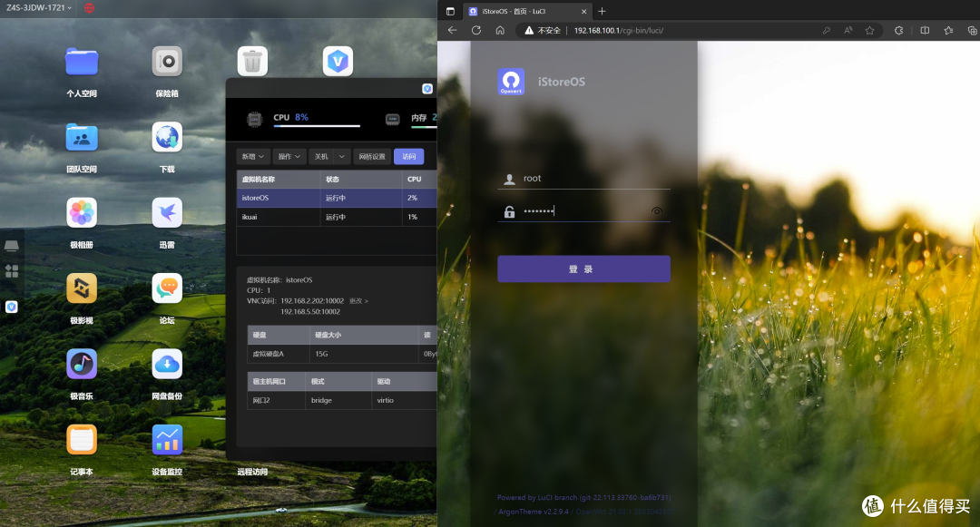Screen dimensions: 980x527
Task: Click the browser back arrow
Action: coord(453,30)
